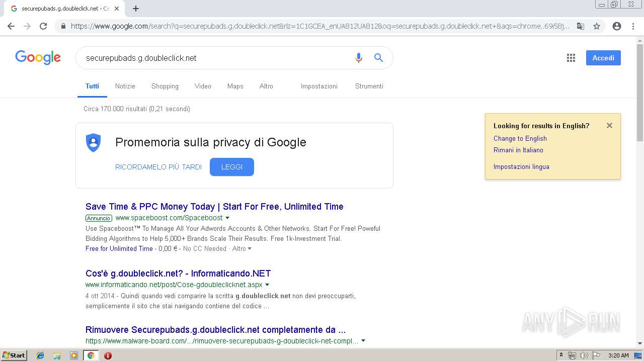Open Windows Start menu
This screenshot has height=362, width=644.
point(14,355)
